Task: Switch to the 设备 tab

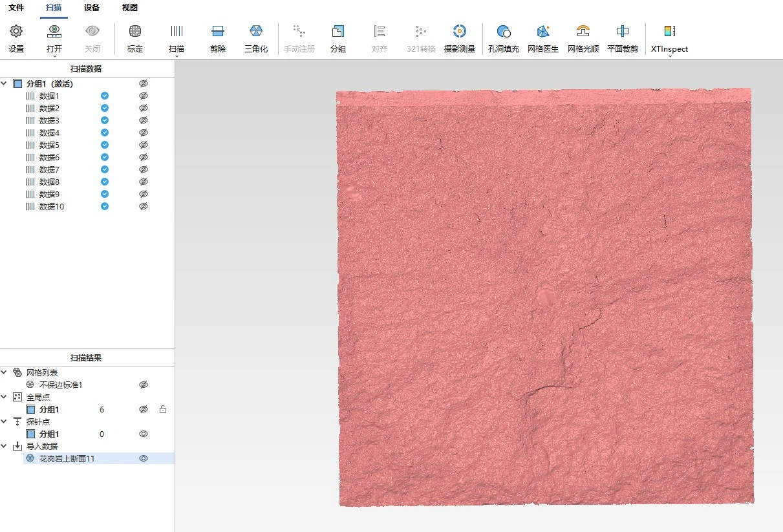Action: (92, 8)
